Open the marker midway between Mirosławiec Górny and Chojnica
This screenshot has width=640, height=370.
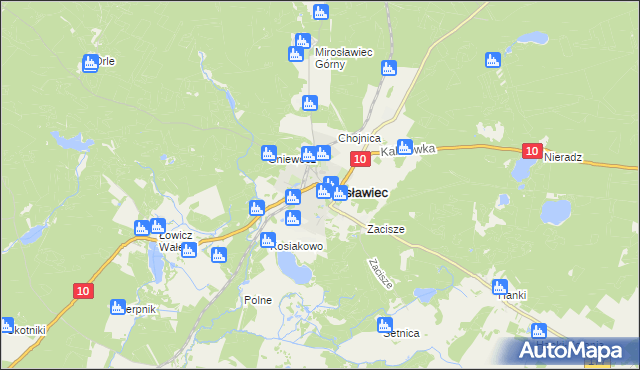point(310,103)
